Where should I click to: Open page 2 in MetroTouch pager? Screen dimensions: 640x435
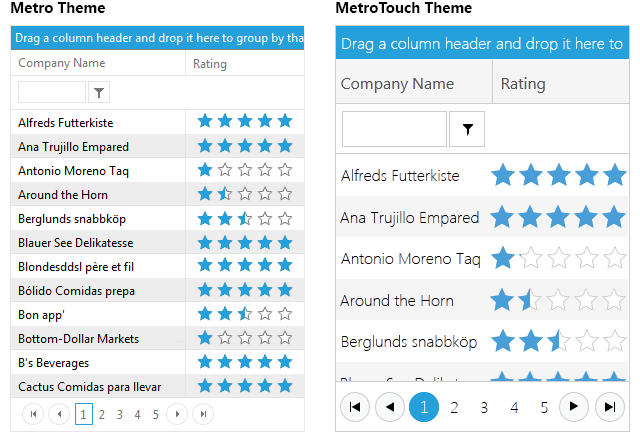click(454, 407)
